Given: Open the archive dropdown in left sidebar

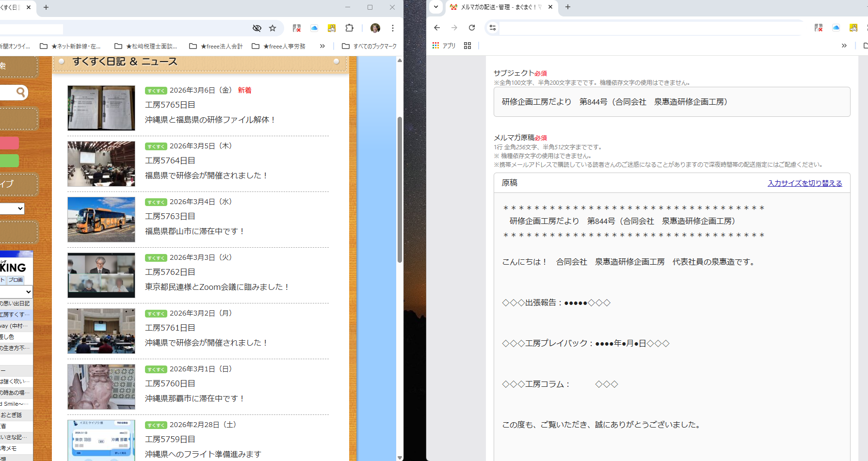Looking at the screenshot, I should (x=12, y=208).
